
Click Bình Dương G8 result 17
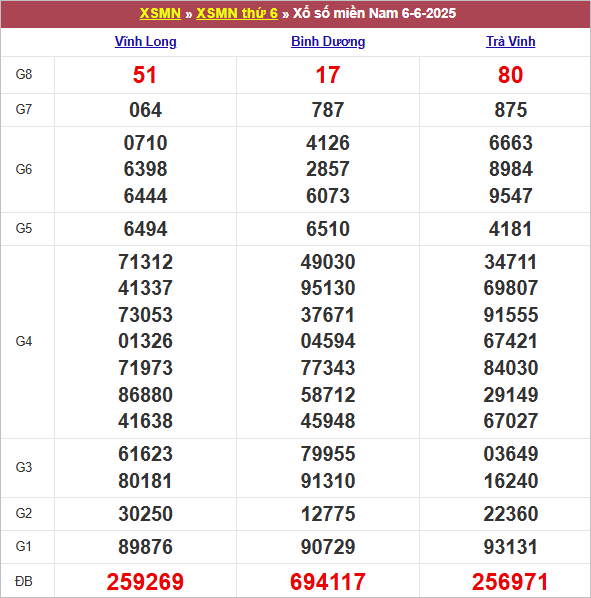pyautogui.click(x=328, y=75)
